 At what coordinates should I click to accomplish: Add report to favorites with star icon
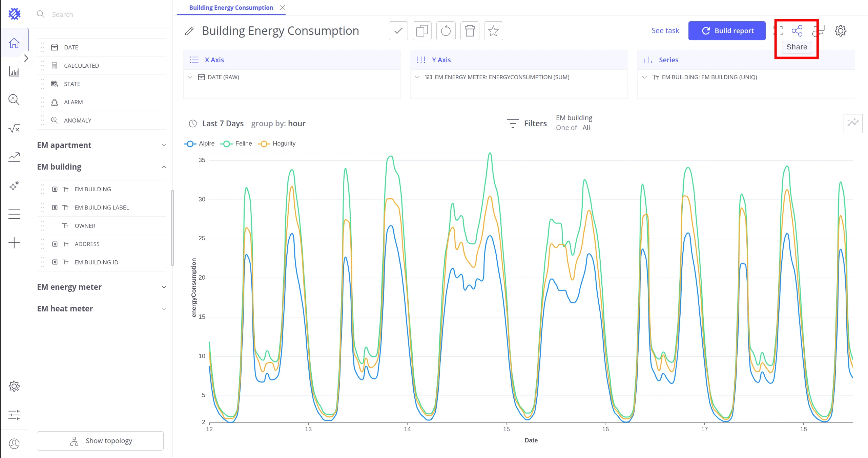point(493,31)
